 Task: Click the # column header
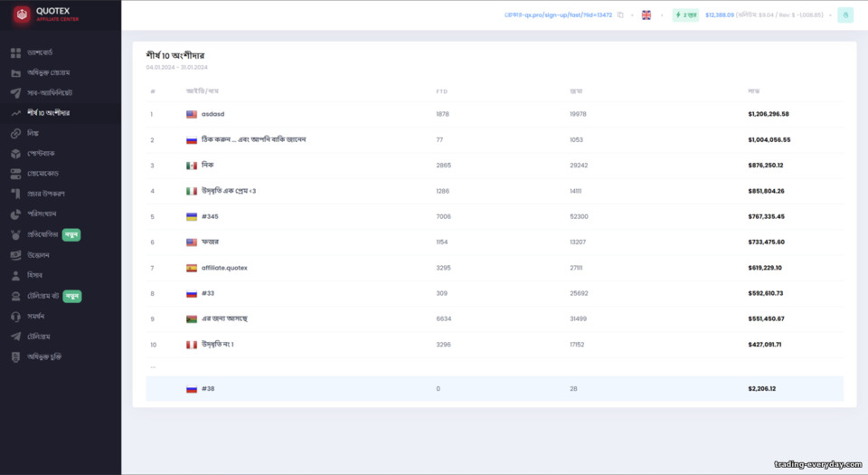[152, 91]
